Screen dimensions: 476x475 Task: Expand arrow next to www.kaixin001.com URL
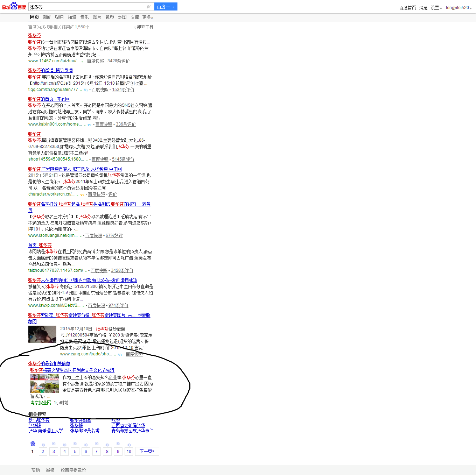tap(85, 125)
